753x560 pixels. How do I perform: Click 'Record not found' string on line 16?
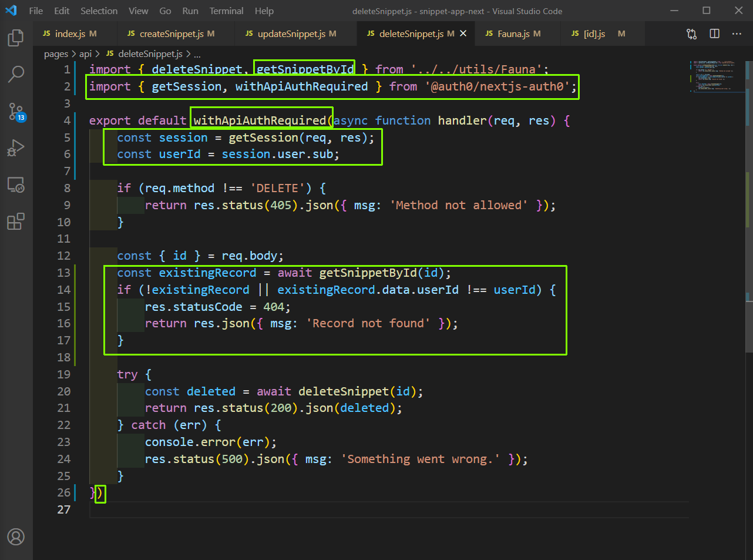(x=368, y=323)
